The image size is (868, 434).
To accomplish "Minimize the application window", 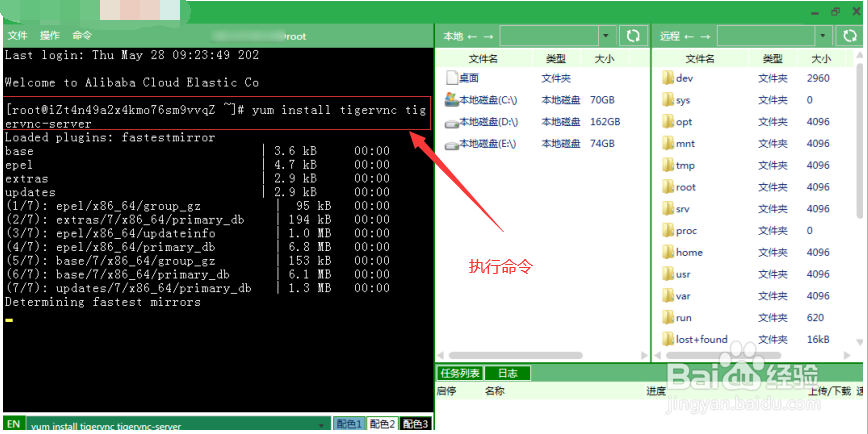I will [814, 12].
